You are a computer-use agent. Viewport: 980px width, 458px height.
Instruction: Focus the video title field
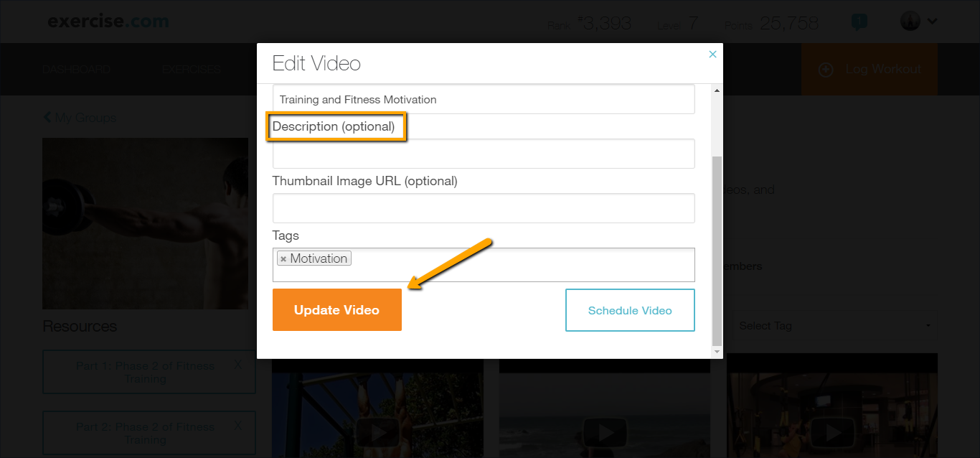pyautogui.click(x=484, y=99)
